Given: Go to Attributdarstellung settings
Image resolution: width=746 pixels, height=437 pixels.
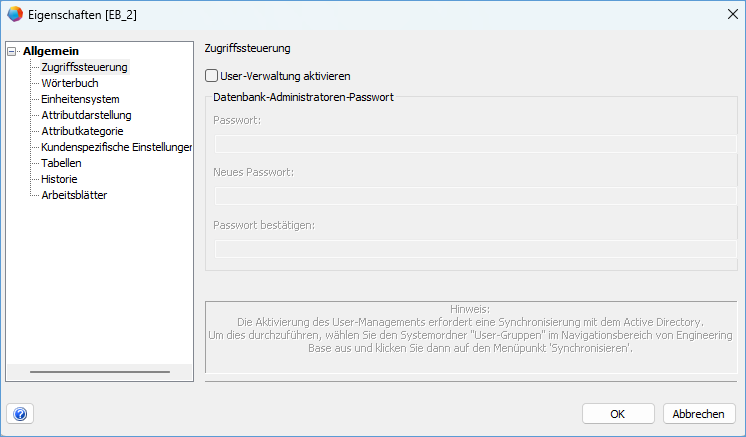Looking at the screenshot, I should (86, 115).
